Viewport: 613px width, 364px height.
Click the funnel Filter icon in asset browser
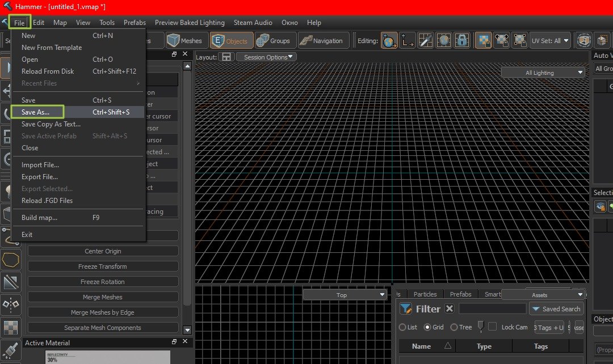[x=405, y=309]
